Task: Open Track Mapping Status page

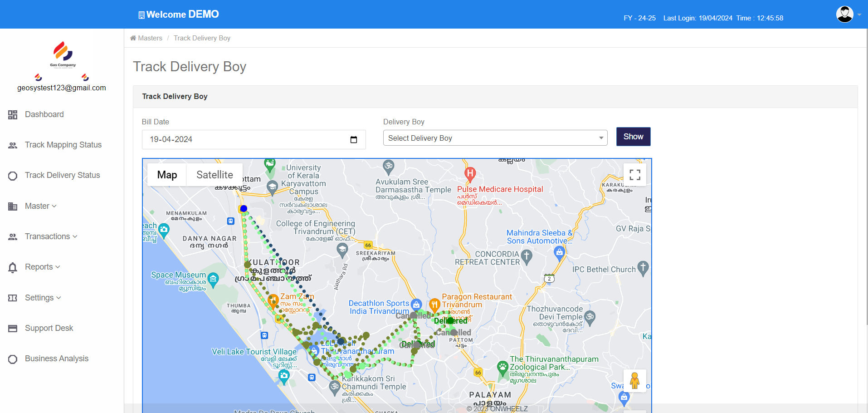Action: click(63, 145)
